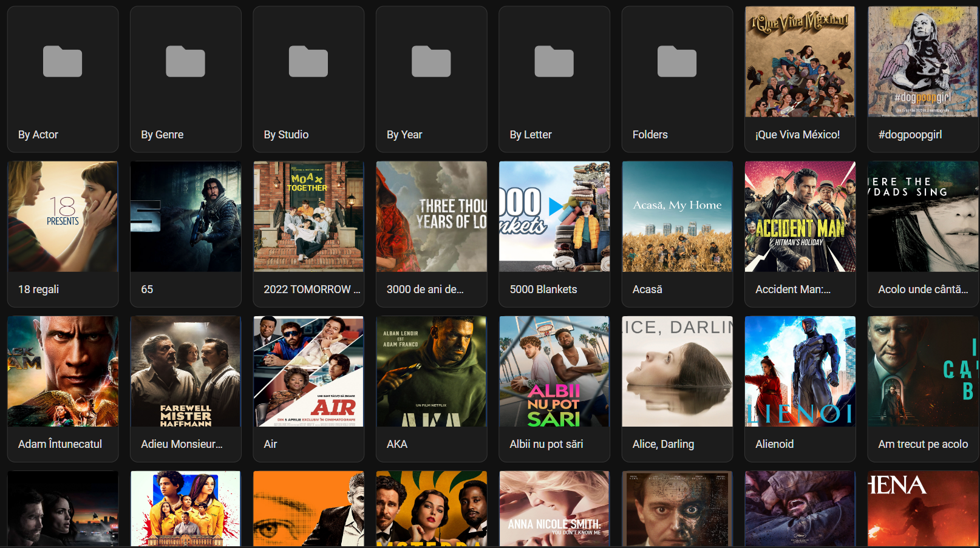Screen dimensions: 980x548
Task: Open the Anna Nicole Smith poster
Action: point(554,509)
